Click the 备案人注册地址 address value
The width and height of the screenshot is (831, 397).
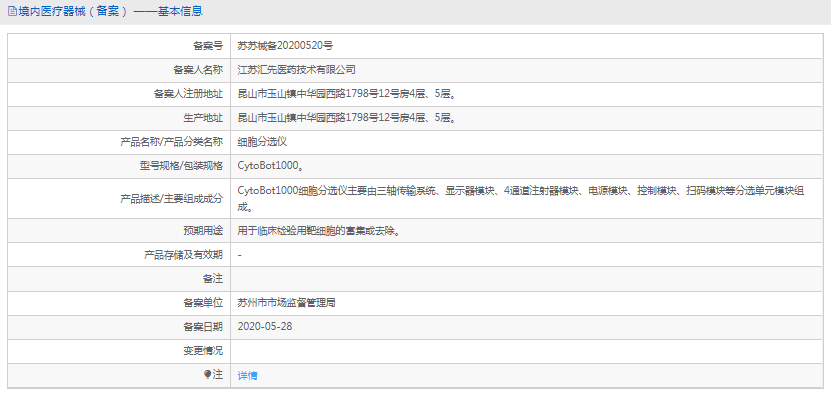point(347,94)
